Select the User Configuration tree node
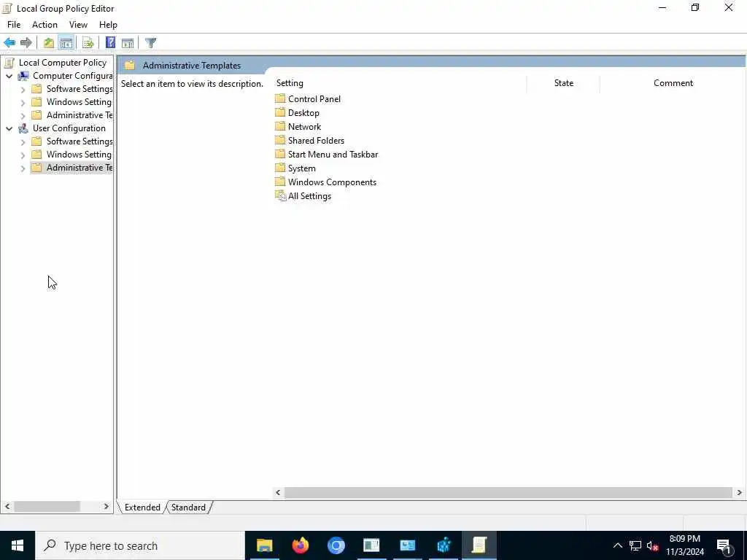The image size is (747, 560). [69, 128]
